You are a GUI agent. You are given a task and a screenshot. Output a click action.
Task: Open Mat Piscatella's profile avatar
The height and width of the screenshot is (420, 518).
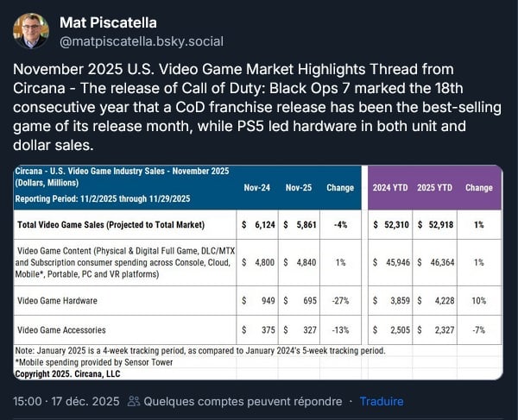pyautogui.click(x=30, y=30)
